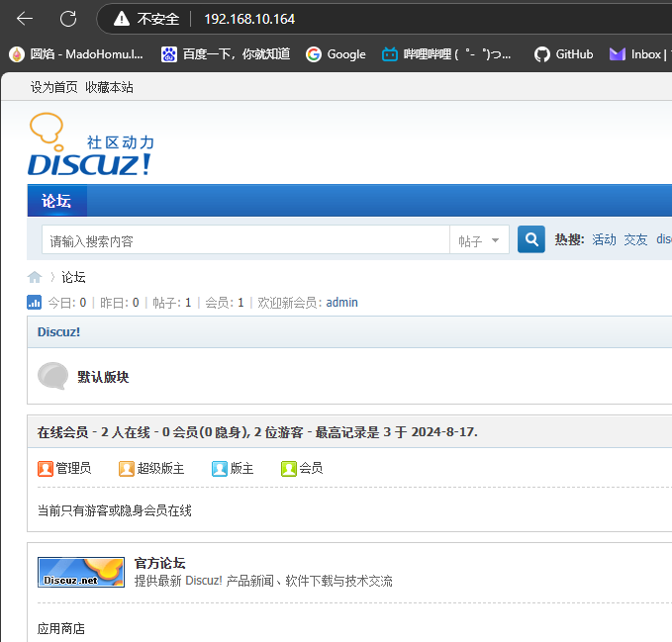The width and height of the screenshot is (672, 642).
Task: Open the Google bookmark
Action: click(x=336, y=54)
